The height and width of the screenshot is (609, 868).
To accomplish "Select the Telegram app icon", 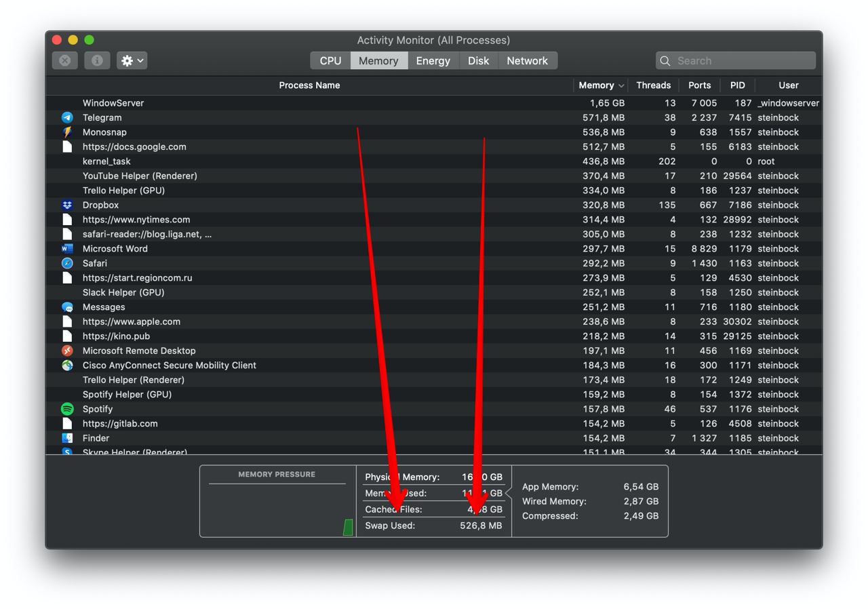I will pos(67,117).
